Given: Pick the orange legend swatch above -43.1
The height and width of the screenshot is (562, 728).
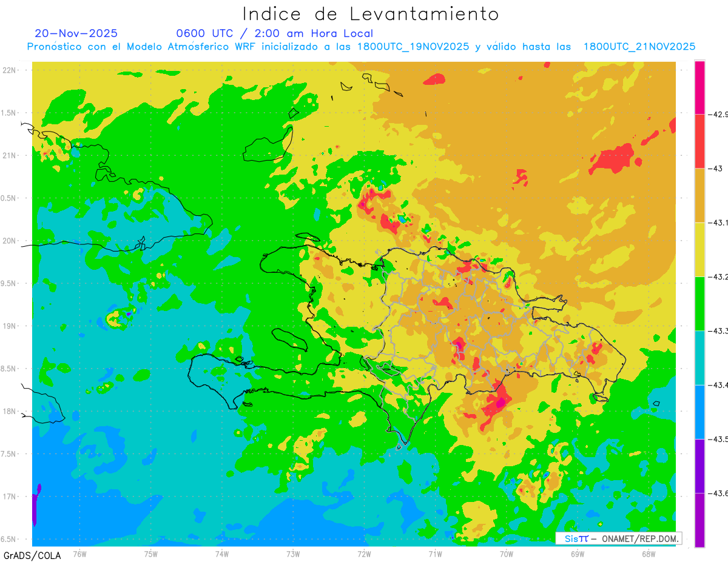Looking at the screenshot, I should [x=699, y=195].
